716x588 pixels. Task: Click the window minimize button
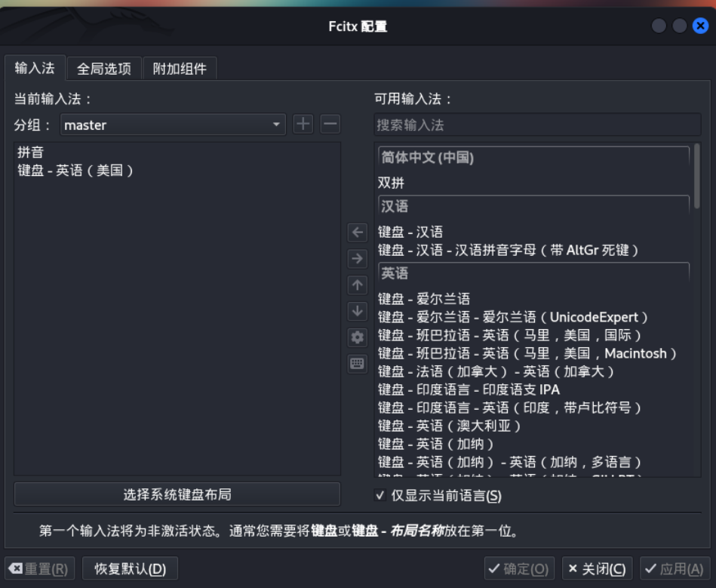pyautogui.click(x=659, y=26)
